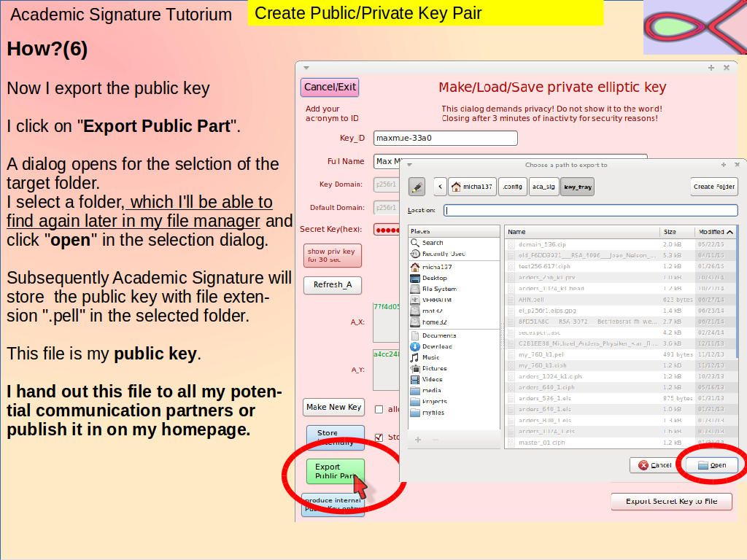Open Pictures folder in Places sidebar
The height and width of the screenshot is (560, 747).
(434, 368)
